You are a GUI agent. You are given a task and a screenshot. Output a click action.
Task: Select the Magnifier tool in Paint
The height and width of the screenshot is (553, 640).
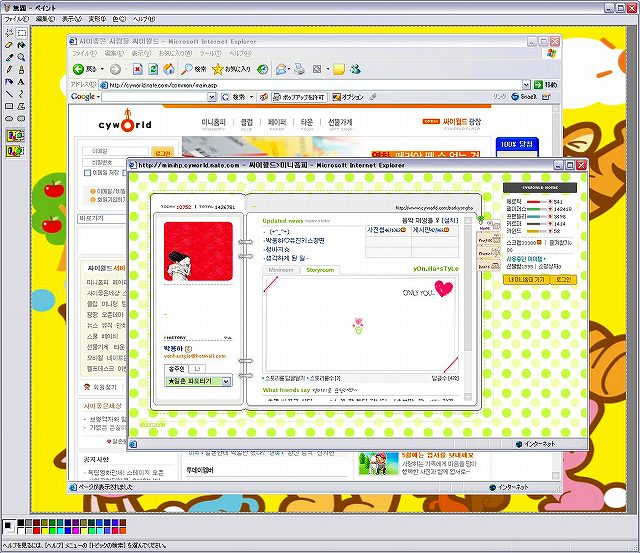(x=22, y=58)
